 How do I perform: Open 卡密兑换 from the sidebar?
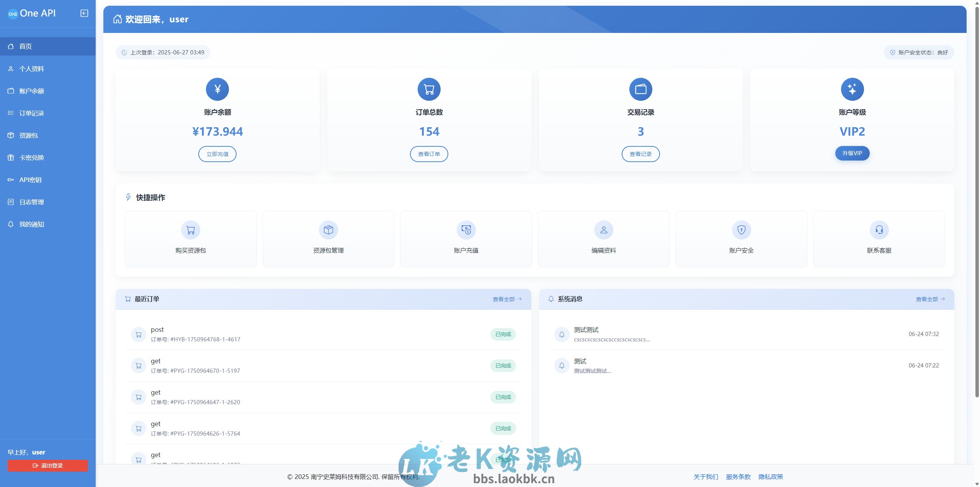pyautogui.click(x=32, y=157)
